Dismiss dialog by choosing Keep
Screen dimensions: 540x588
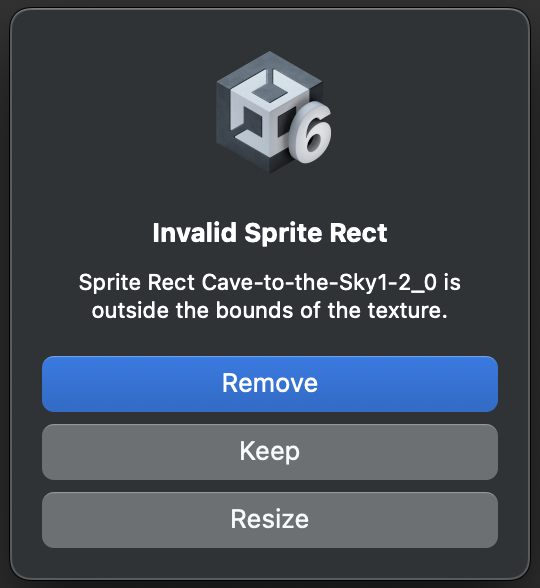click(270, 452)
